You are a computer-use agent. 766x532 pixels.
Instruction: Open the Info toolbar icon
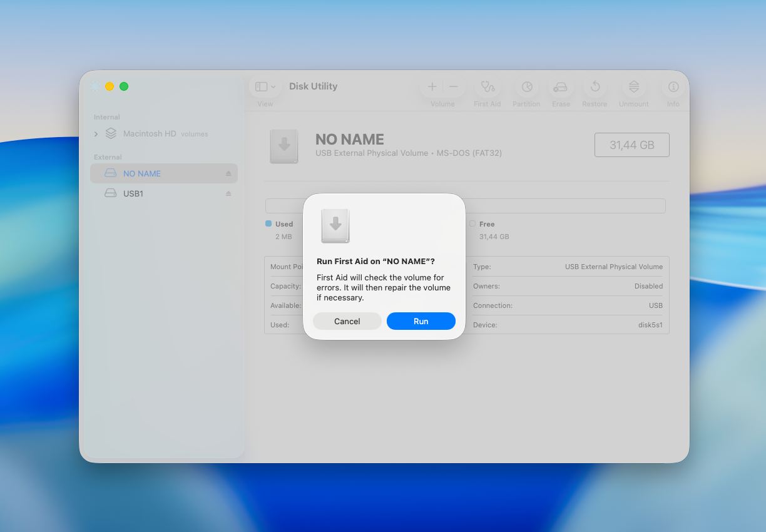click(673, 86)
